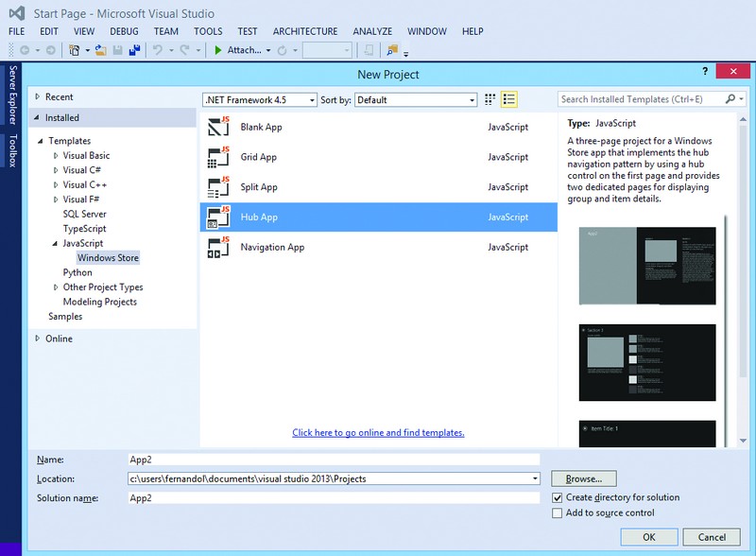Expand the Visual F# node
Screen dimensions: 756x556
(x=56, y=199)
